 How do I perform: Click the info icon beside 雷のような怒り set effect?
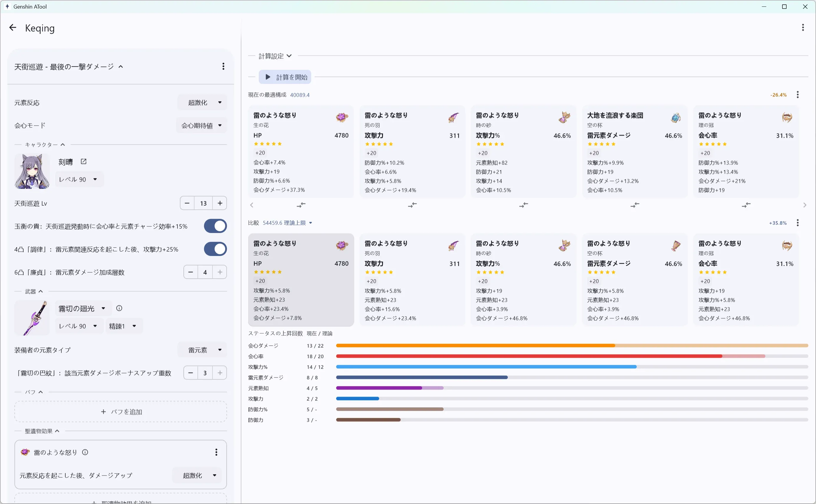point(85,452)
